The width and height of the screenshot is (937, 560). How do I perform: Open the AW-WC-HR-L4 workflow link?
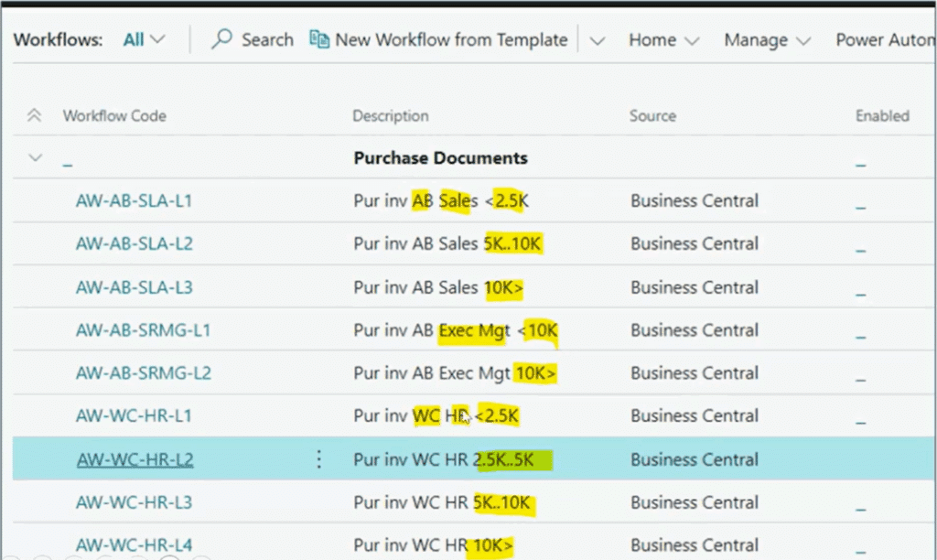tap(134, 544)
